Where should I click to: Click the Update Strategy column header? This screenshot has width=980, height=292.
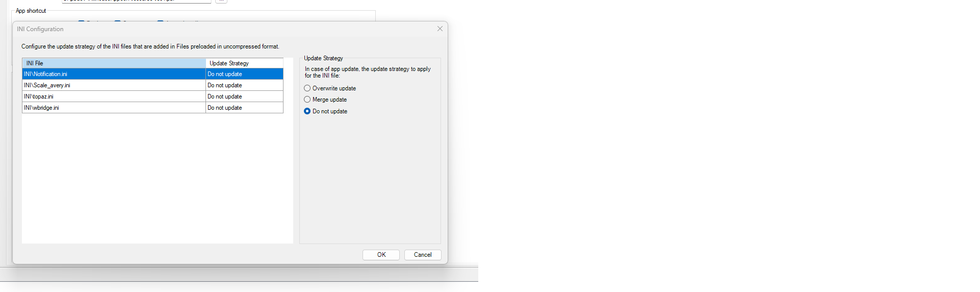pyautogui.click(x=244, y=63)
